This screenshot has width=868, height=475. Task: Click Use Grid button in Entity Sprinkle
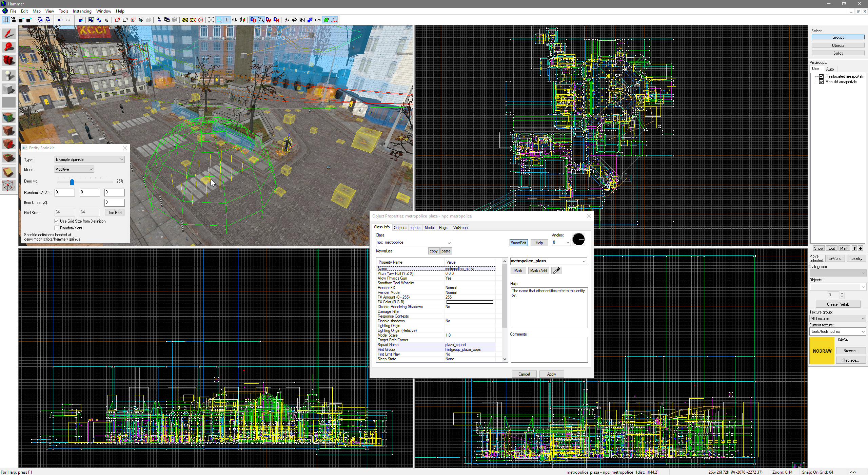coord(115,212)
